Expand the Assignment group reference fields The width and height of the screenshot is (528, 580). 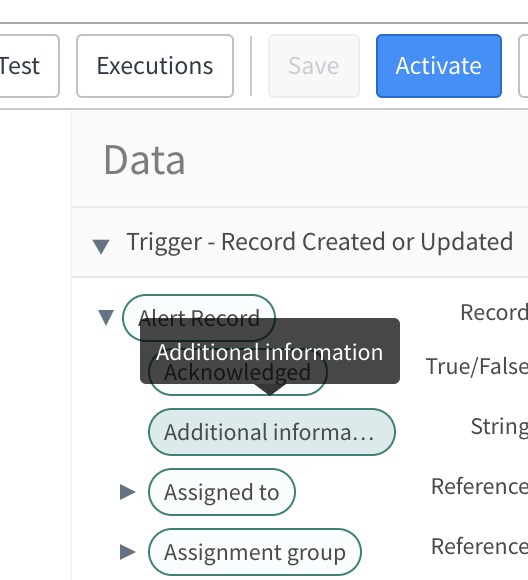coord(128,552)
